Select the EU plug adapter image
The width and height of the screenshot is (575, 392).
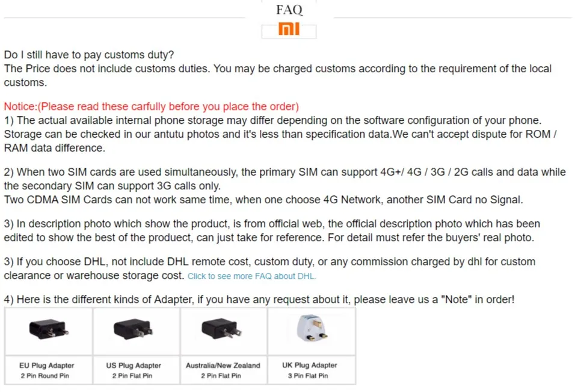[x=49, y=329]
